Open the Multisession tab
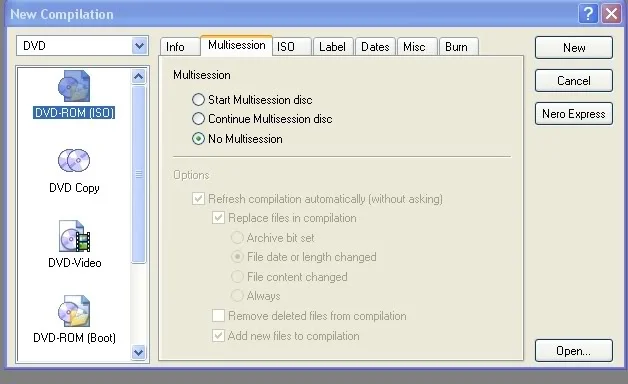 pyautogui.click(x=237, y=45)
